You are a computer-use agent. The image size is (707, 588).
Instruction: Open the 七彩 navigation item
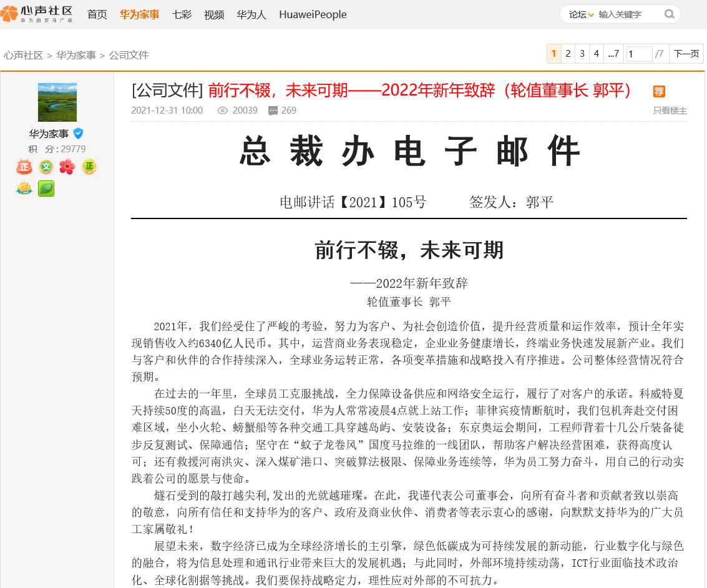[x=182, y=14]
